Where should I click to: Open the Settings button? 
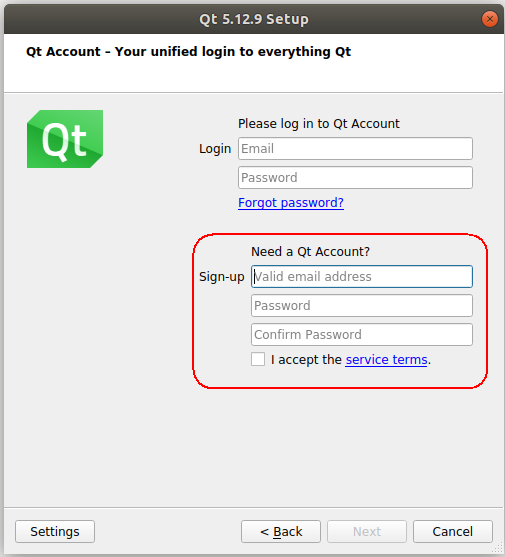point(55,531)
